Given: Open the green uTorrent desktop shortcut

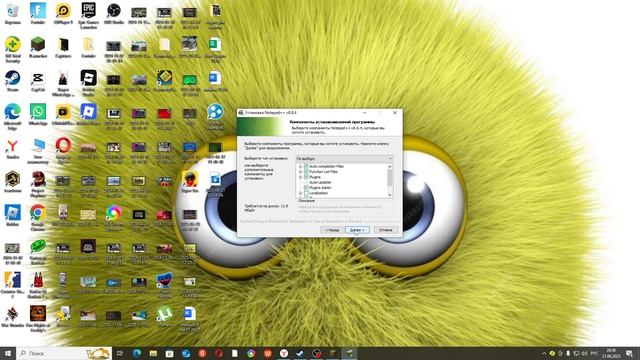Looking at the screenshot, I should pyautogui.click(x=164, y=317).
